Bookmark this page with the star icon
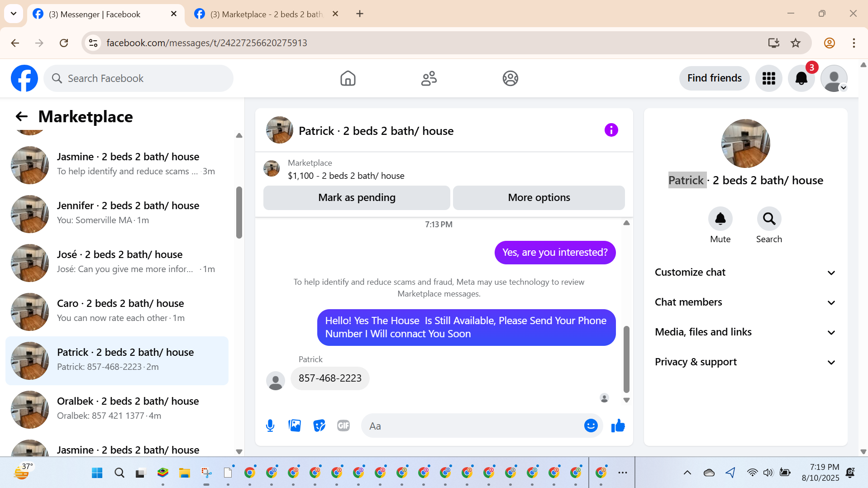 [795, 43]
